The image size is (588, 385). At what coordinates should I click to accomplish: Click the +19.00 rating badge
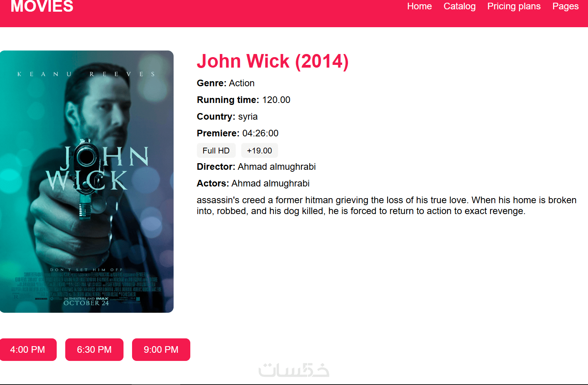(259, 150)
